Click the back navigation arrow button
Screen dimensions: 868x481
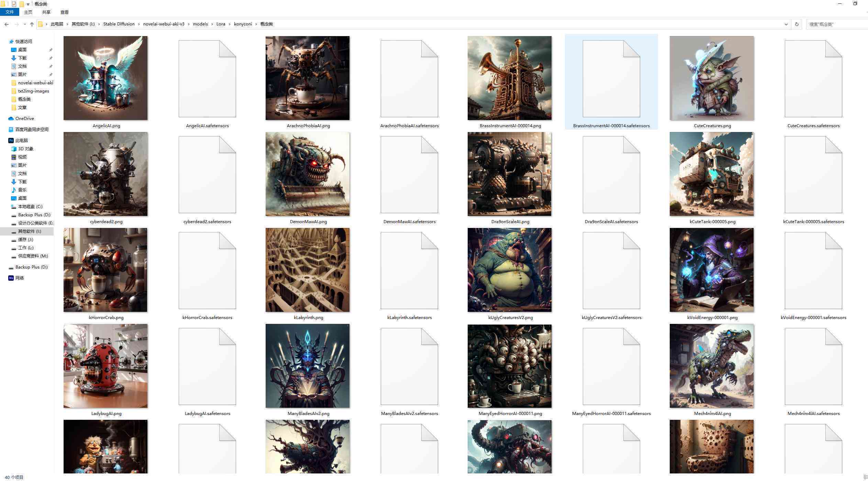point(7,24)
